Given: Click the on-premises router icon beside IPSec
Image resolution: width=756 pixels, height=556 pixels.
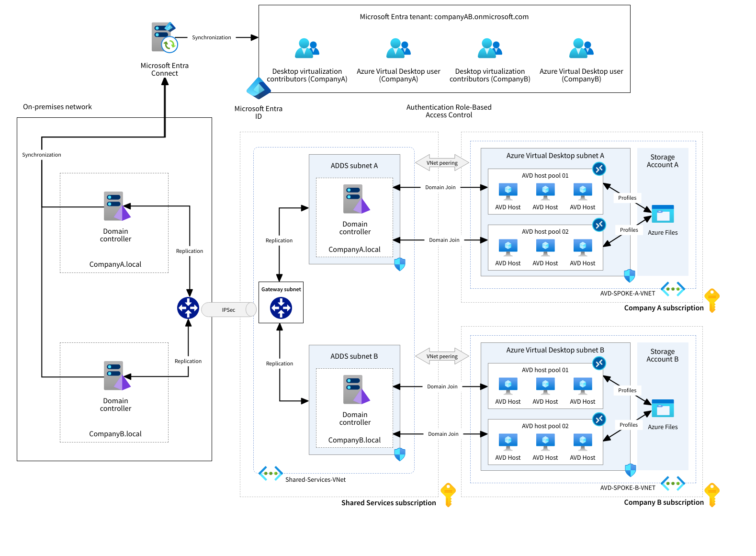Looking at the screenshot, I should click(x=188, y=308).
